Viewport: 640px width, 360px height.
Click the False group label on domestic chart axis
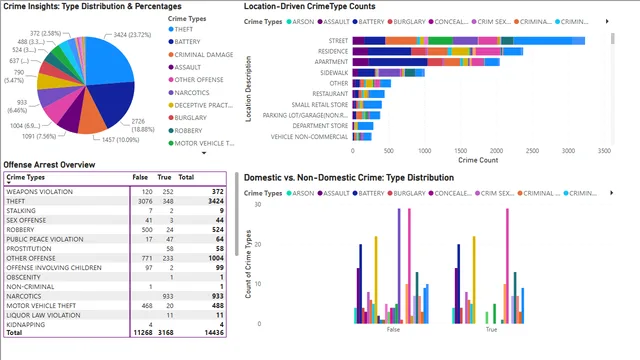pyautogui.click(x=393, y=329)
